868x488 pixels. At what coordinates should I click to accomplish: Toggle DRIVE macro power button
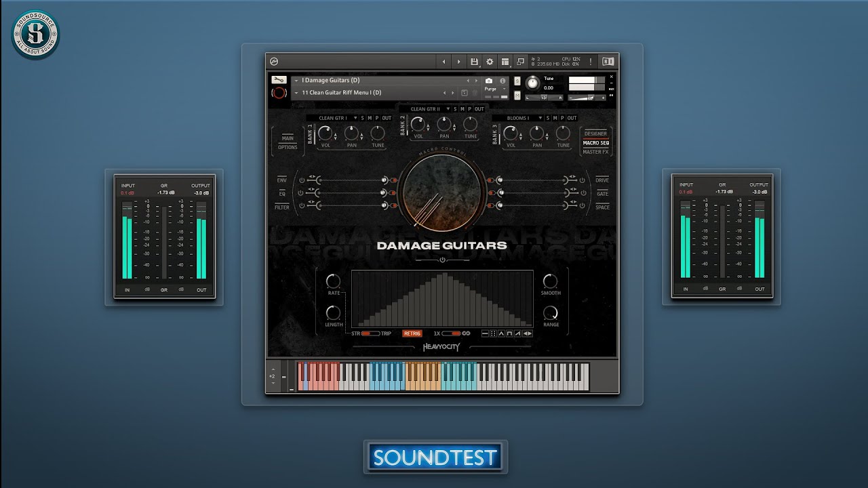[583, 180]
